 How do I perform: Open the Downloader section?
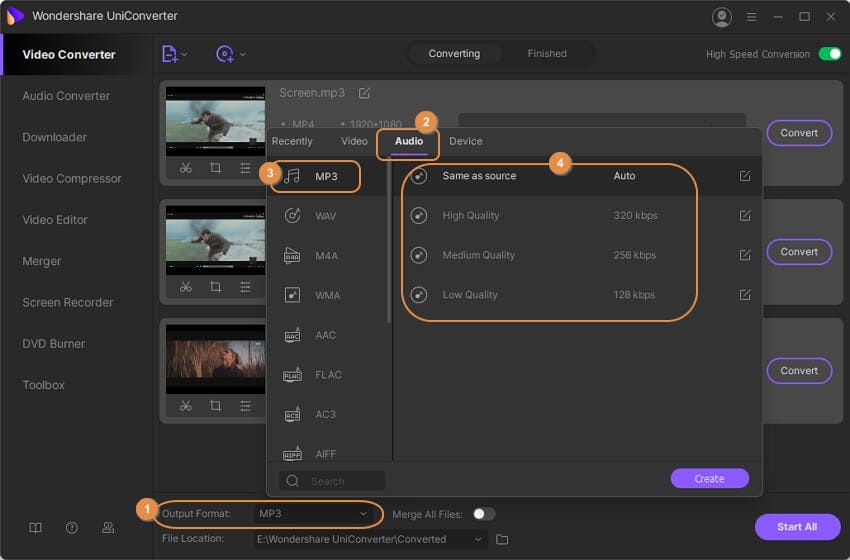tap(54, 137)
